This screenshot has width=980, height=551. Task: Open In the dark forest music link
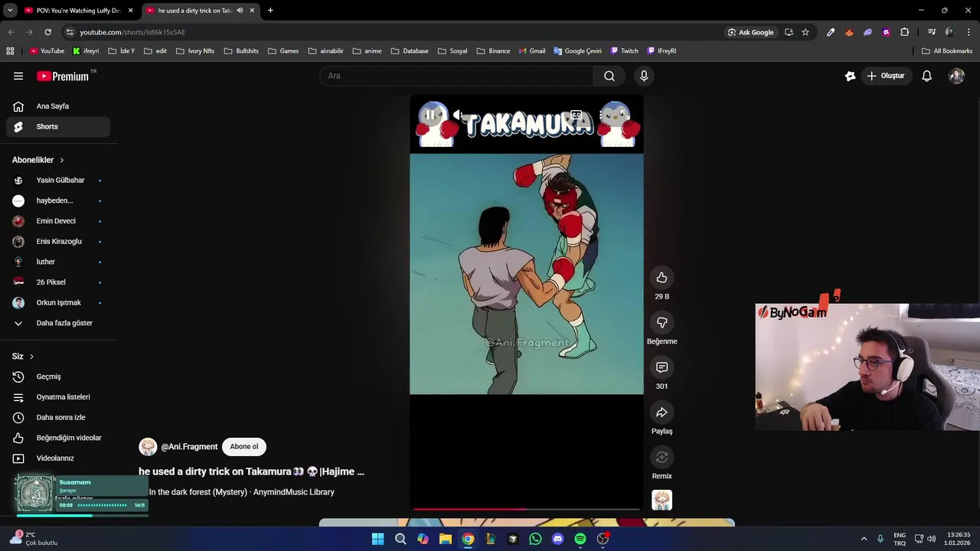241,492
